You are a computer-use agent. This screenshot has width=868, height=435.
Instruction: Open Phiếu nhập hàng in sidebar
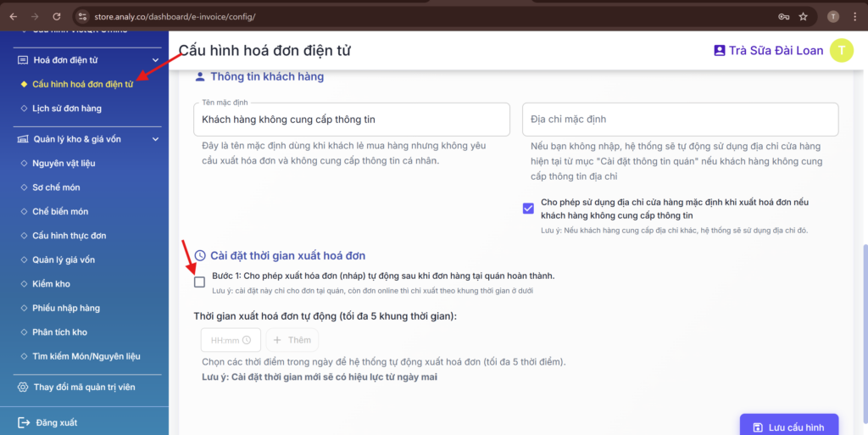click(x=66, y=309)
